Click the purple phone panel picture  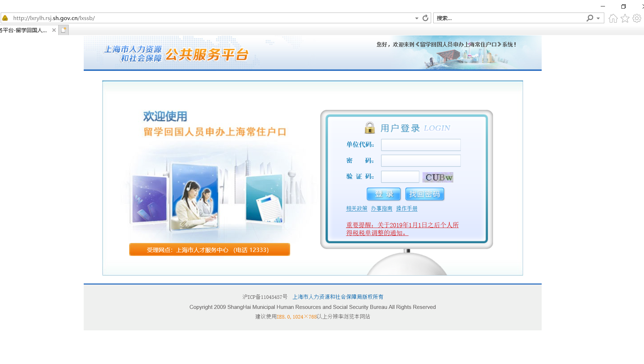149,199
